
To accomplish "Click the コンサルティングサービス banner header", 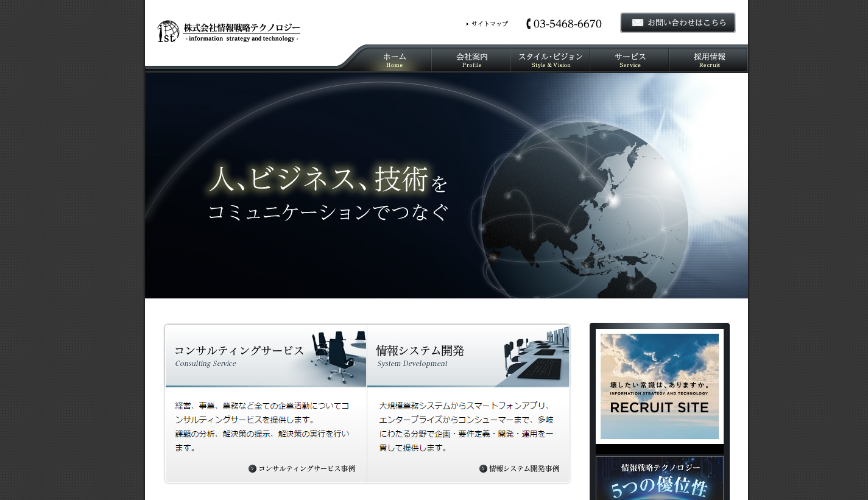I will 266,356.
